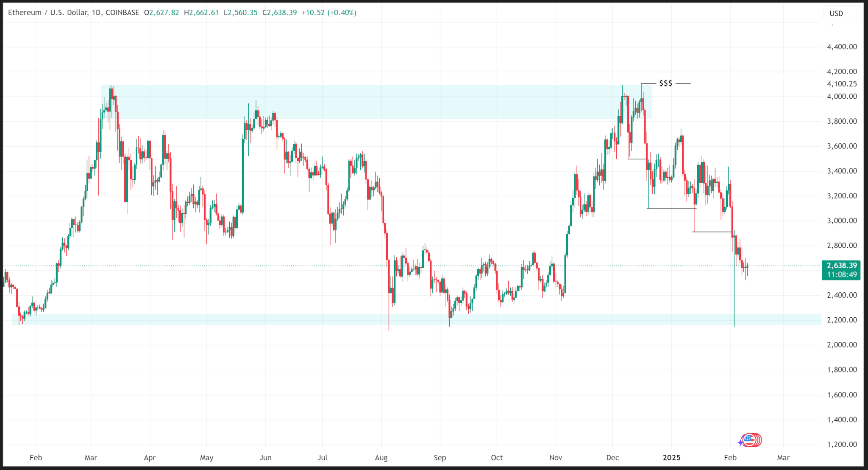The height and width of the screenshot is (470, 868).
Task: Click the Mar label following Feb 2025
Action: tap(783, 458)
